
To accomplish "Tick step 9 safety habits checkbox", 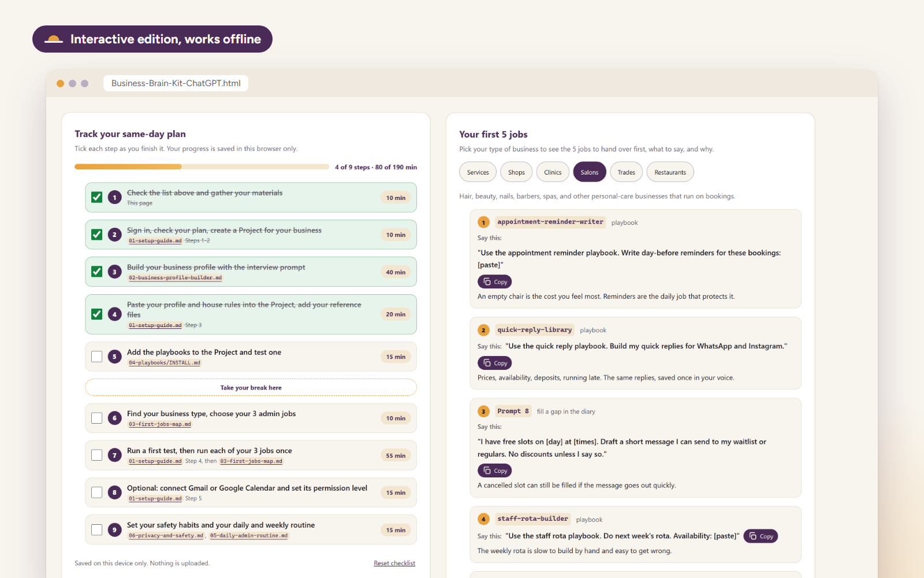I will point(97,529).
